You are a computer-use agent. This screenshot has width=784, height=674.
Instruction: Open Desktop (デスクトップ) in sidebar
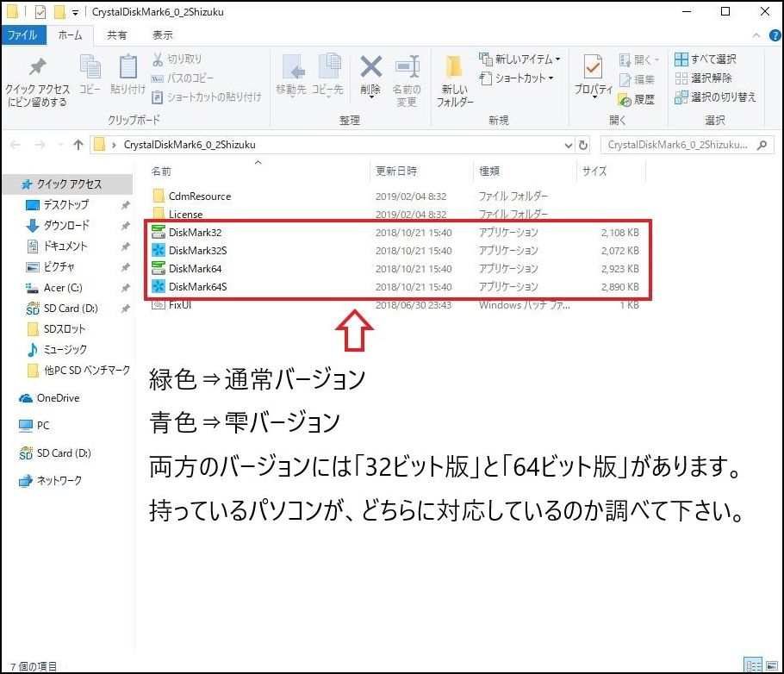(x=66, y=205)
